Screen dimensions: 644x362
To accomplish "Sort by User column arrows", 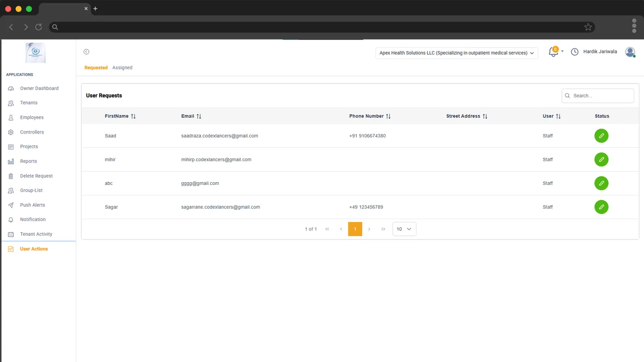I will click(x=558, y=116).
